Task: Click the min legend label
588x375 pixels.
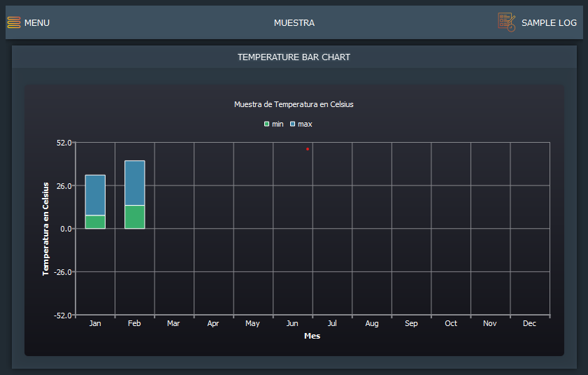Action: click(x=278, y=124)
